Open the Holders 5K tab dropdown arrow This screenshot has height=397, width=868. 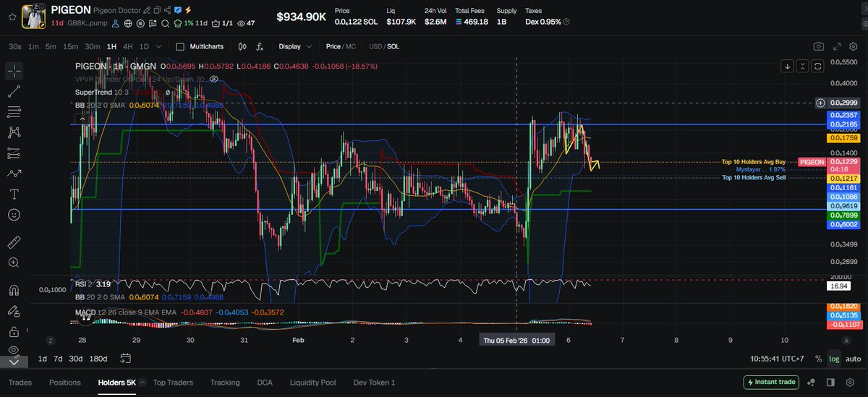pyautogui.click(x=142, y=383)
